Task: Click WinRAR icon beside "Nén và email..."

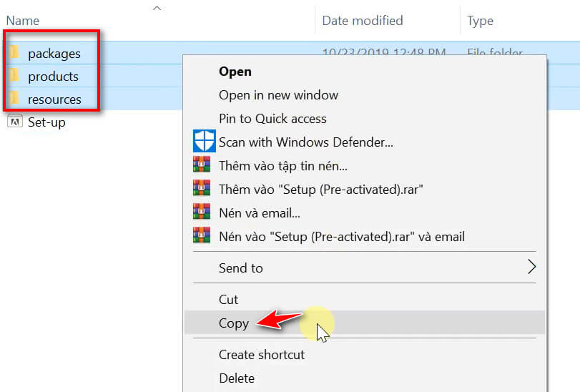Action: [202, 212]
